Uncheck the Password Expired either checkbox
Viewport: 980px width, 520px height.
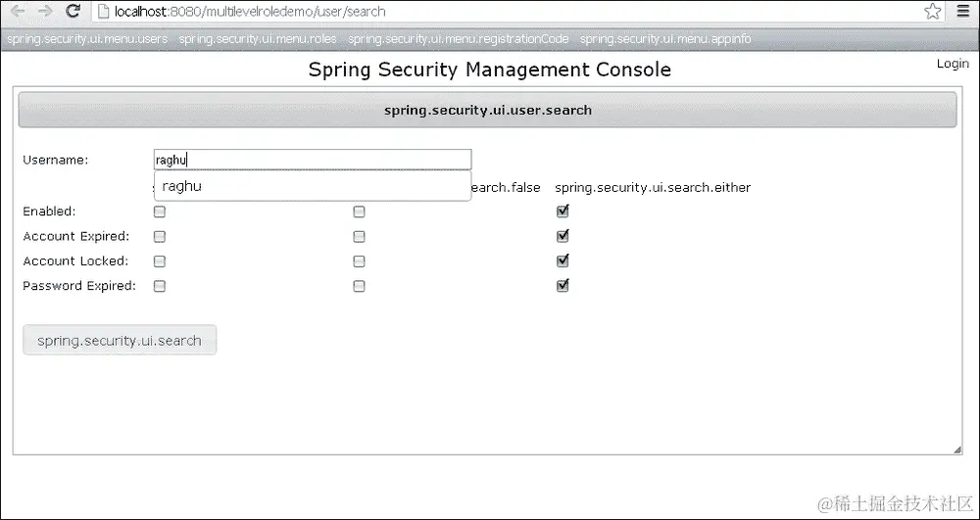[x=563, y=285]
